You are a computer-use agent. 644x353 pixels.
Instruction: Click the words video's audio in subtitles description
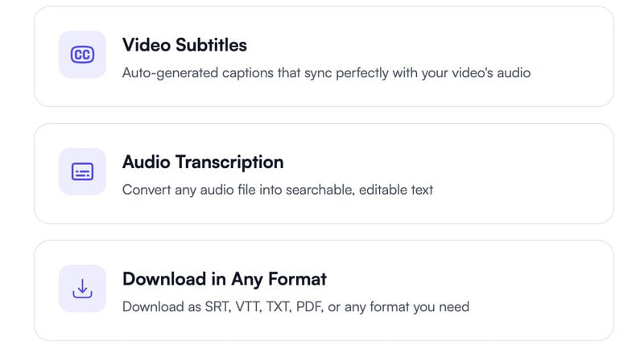(x=491, y=73)
